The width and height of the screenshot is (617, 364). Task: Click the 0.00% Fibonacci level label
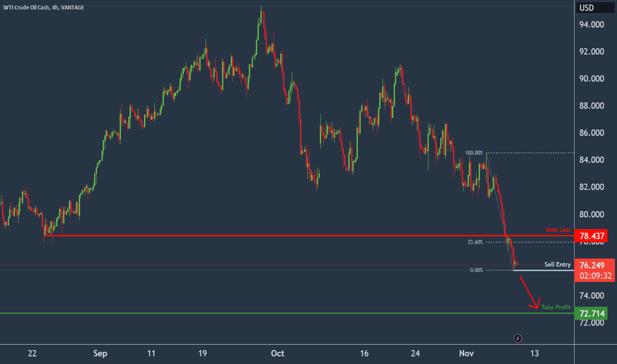point(476,270)
